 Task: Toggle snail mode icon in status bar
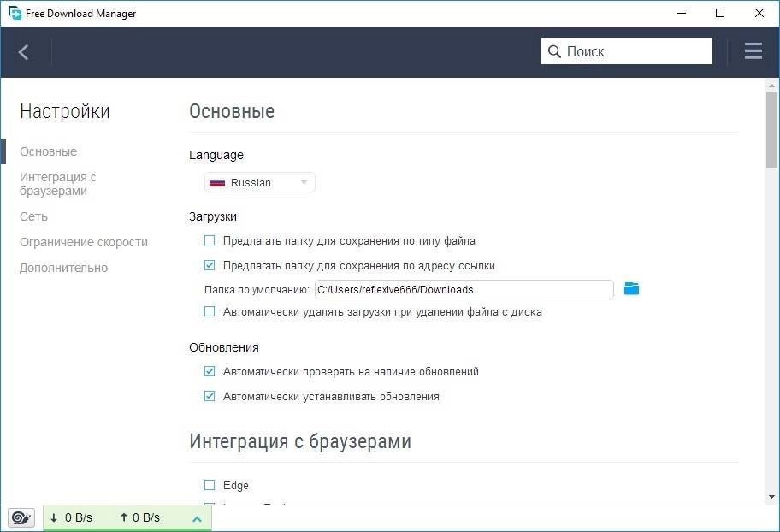(21, 517)
